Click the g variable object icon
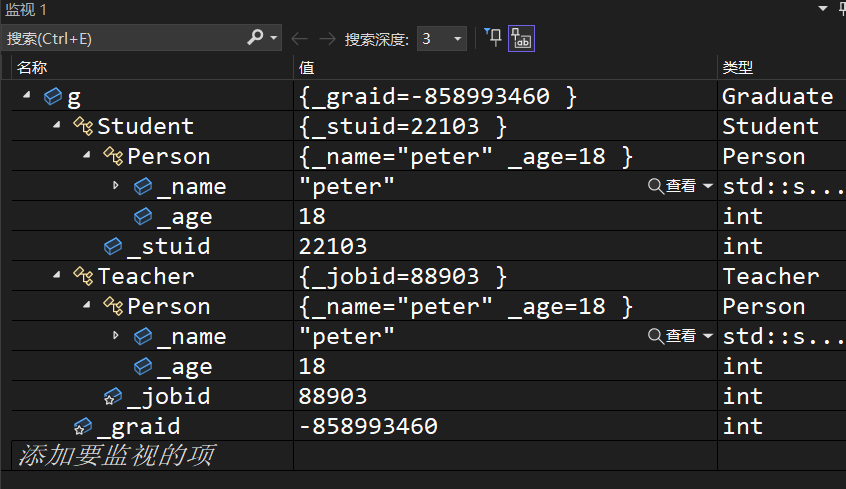 [54, 97]
